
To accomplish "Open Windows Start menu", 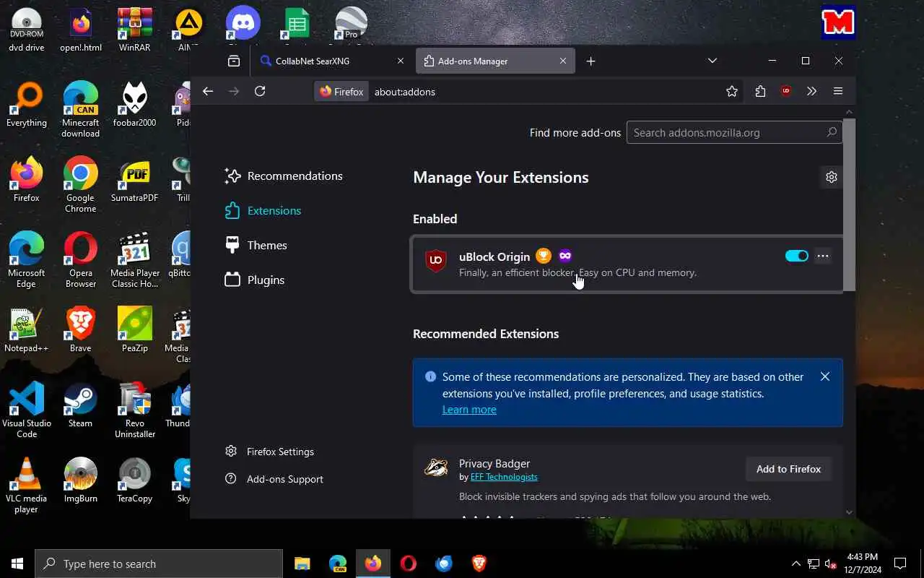I will click(x=17, y=564).
